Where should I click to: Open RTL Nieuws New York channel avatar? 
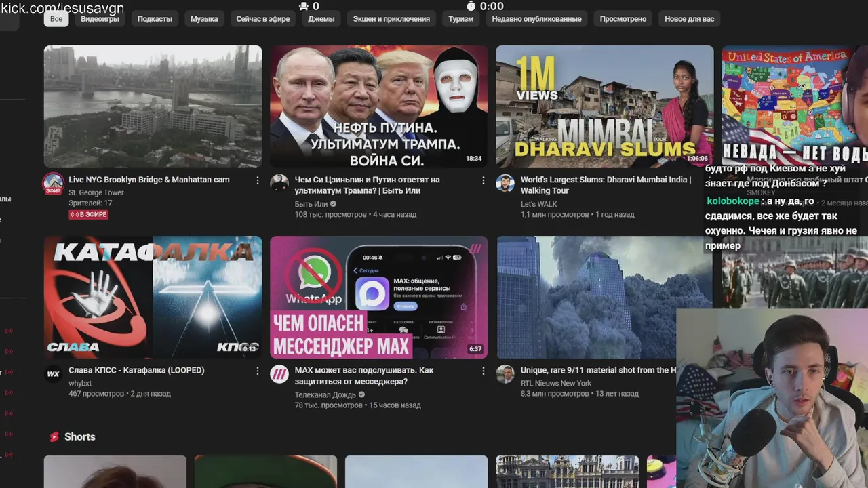505,374
